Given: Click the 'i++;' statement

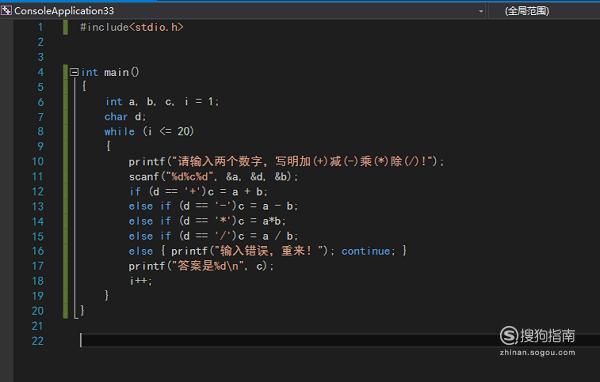Looking at the screenshot, I should [141, 281].
